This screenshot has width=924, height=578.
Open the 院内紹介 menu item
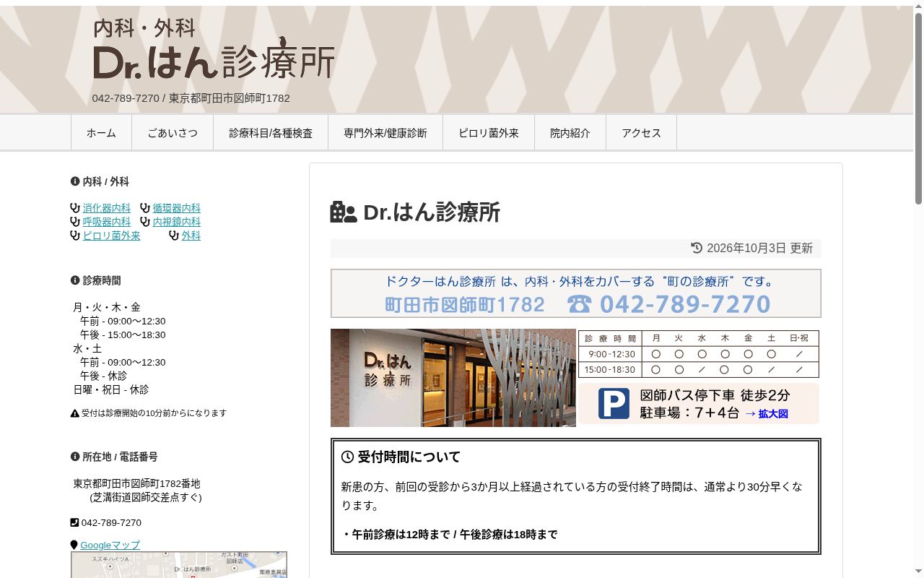point(570,133)
